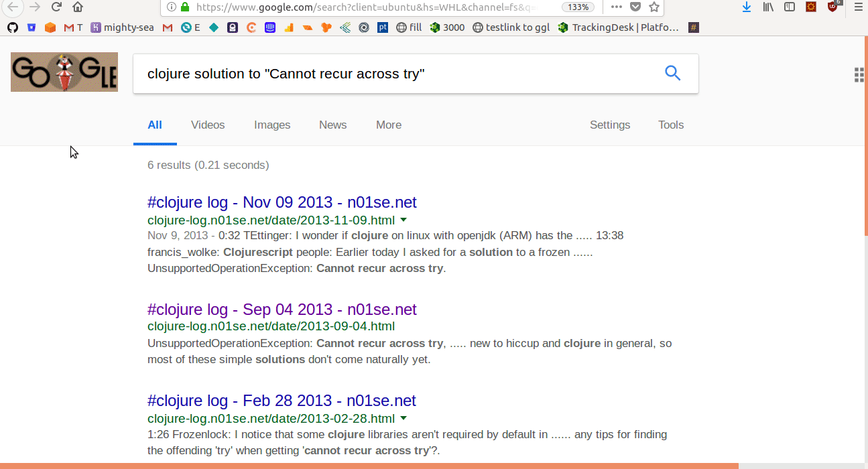Switch to the Images tab
This screenshot has width=868, height=469.
tap(272, 125)
